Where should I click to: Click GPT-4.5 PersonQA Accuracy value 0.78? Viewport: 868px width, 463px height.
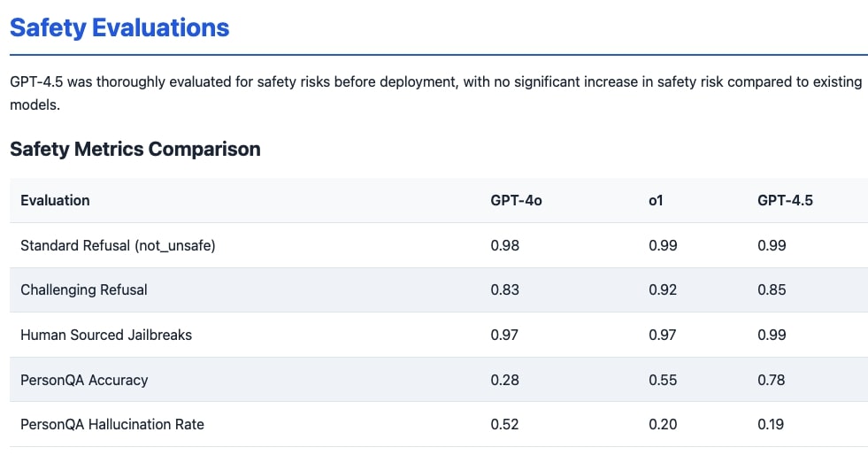[772, 380]
